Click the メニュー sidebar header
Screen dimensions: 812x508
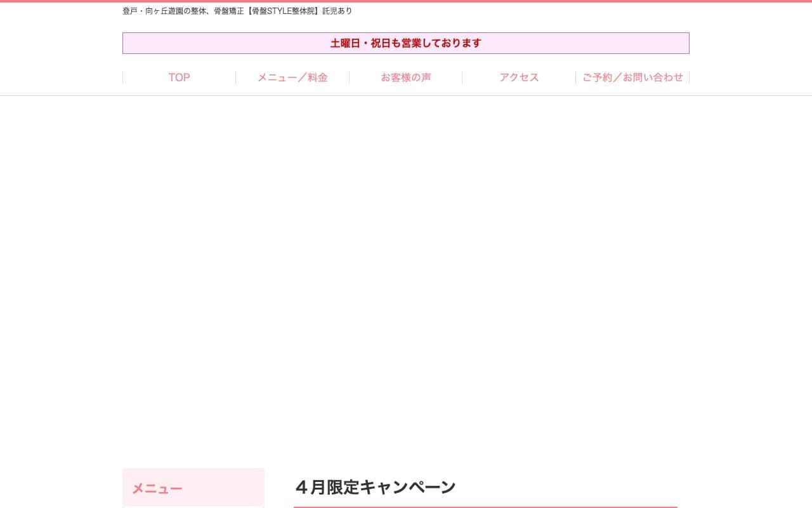[x=157, y=488]
